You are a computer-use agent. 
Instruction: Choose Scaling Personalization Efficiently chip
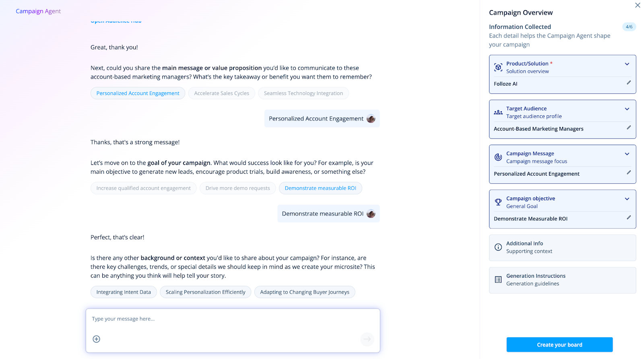[x=205, y=292]
